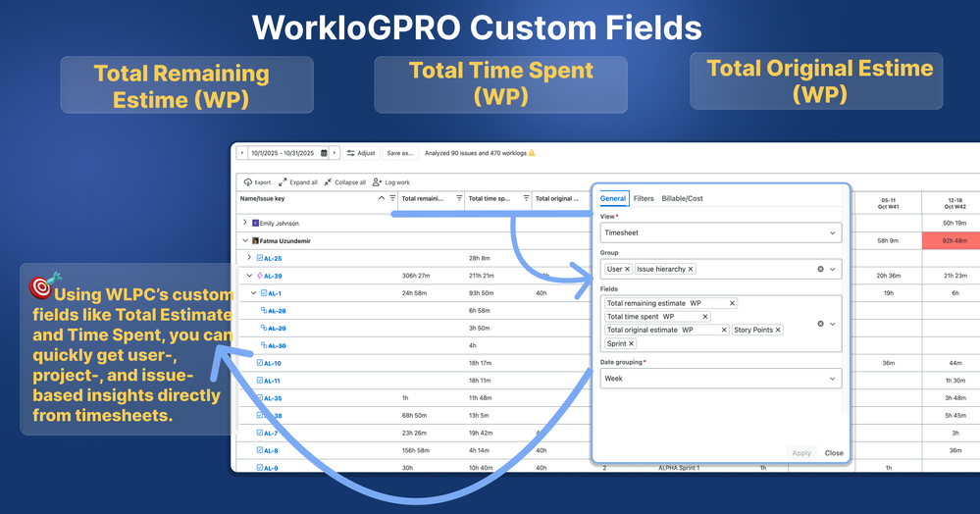
Task: Click Emily Johnson's avatar icon
Action: pos(255,223)
